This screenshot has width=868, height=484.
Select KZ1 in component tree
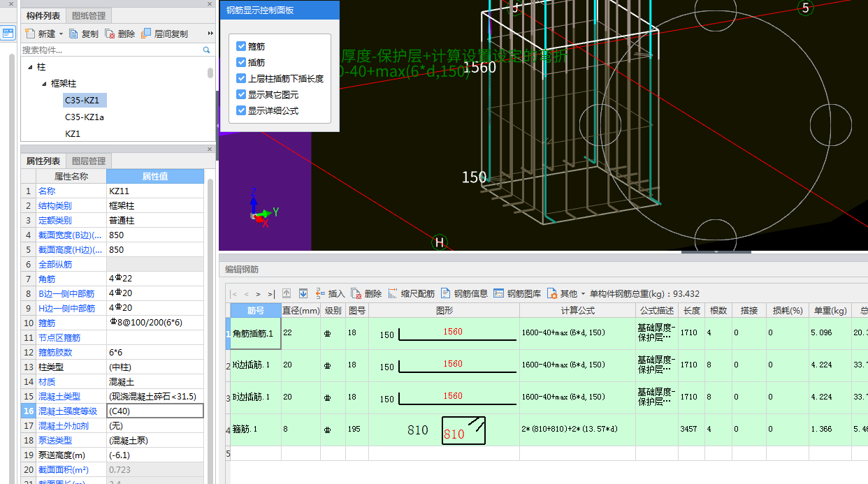[x=73, y=133]
